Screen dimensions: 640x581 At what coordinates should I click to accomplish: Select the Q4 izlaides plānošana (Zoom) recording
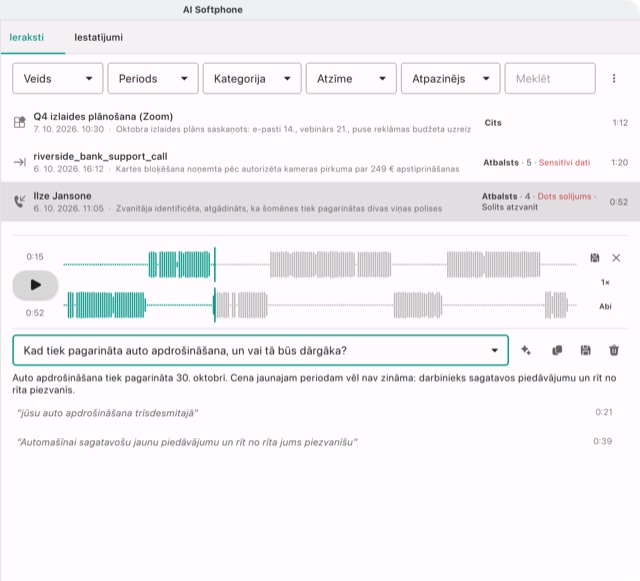coord(320,122)
